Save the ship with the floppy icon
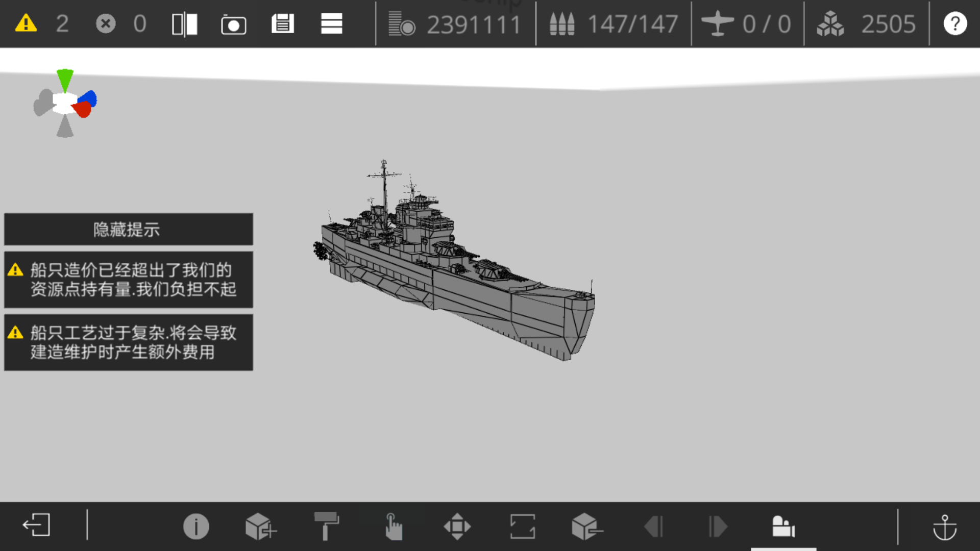The image size is (980, 551). [x=282, y=24]
